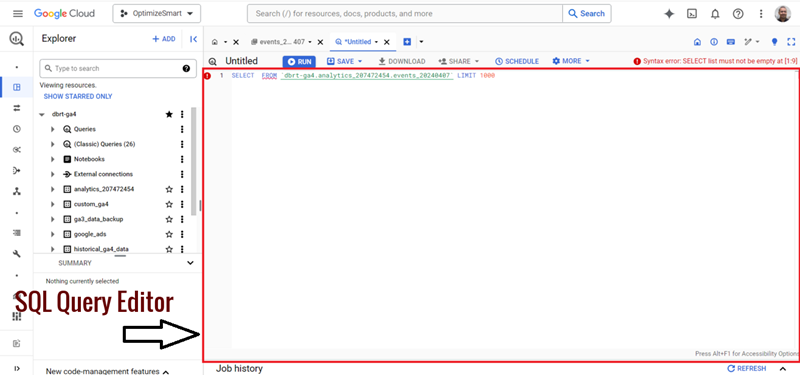The image size is (800, 375).
Task: Close the events_2... 407 tab
Action: (320, 42)
